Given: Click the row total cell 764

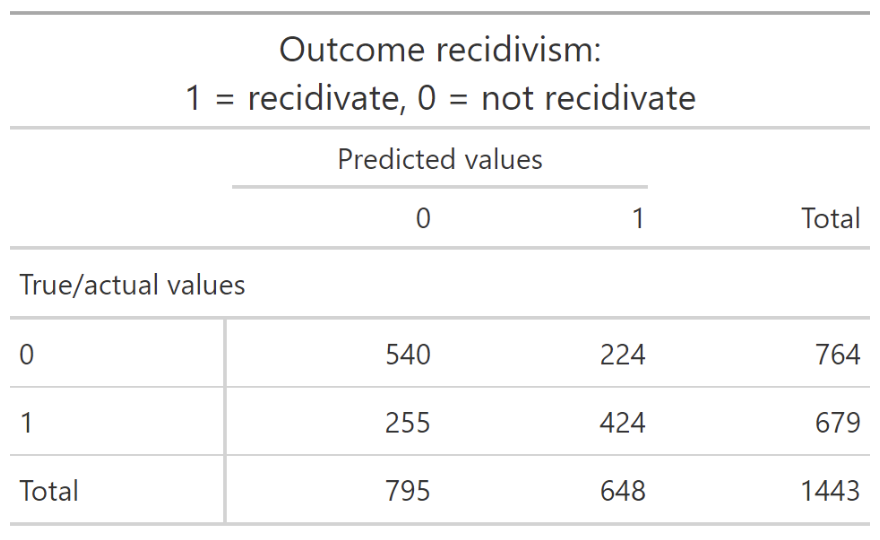Looking at the screenshot, I should pyautogui.click(x=838, y=354).
